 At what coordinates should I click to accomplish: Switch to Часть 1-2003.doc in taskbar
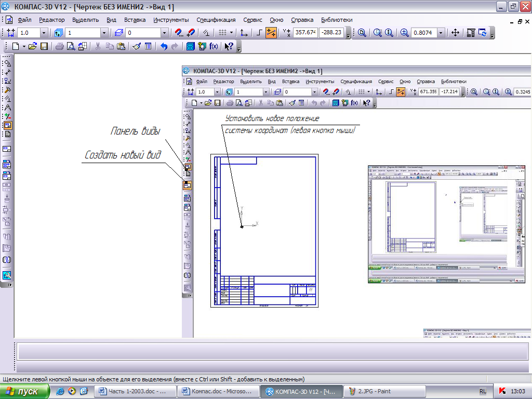pyautogui.click(x=135, y=391)
